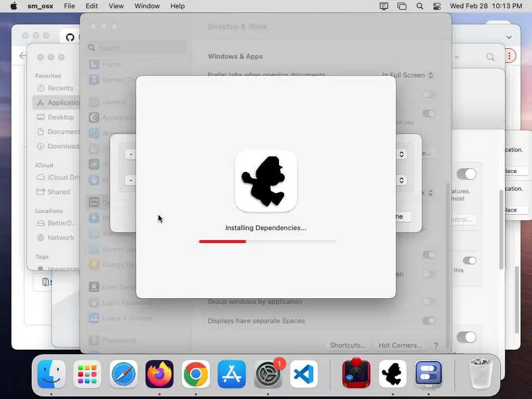The width and height of the screenshot is (532, 399).
Task: Toggle the large switch right of settings window
Action: 467,174
